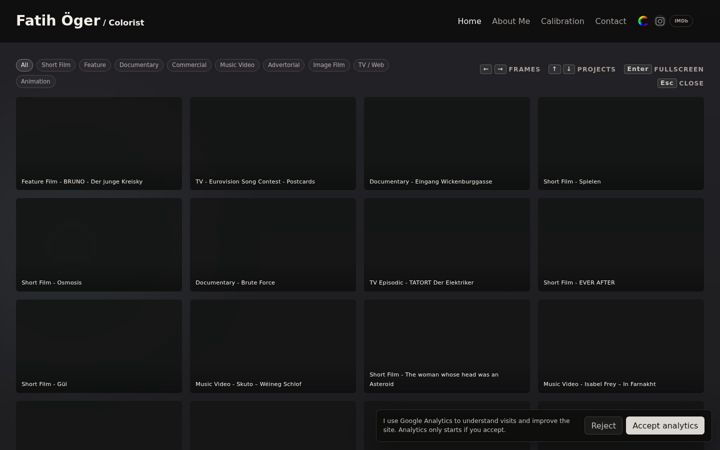Filter projects by Commercial

pyautogui.click(x=189, y=65)
